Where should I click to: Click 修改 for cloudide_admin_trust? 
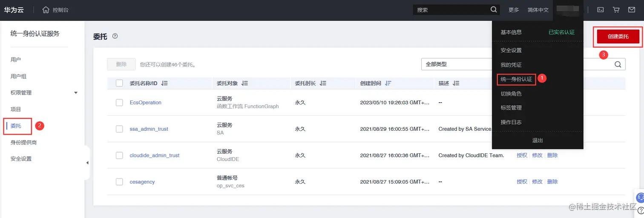tap(537, 155)
